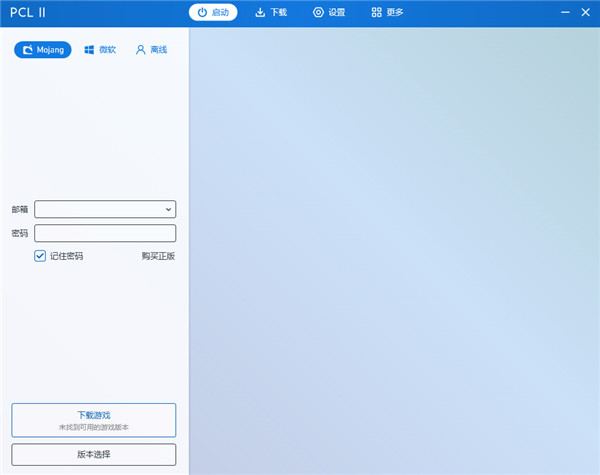Click the gear icon for 设置
Viewport: 600px width, 475px height.
click(318, 13)
